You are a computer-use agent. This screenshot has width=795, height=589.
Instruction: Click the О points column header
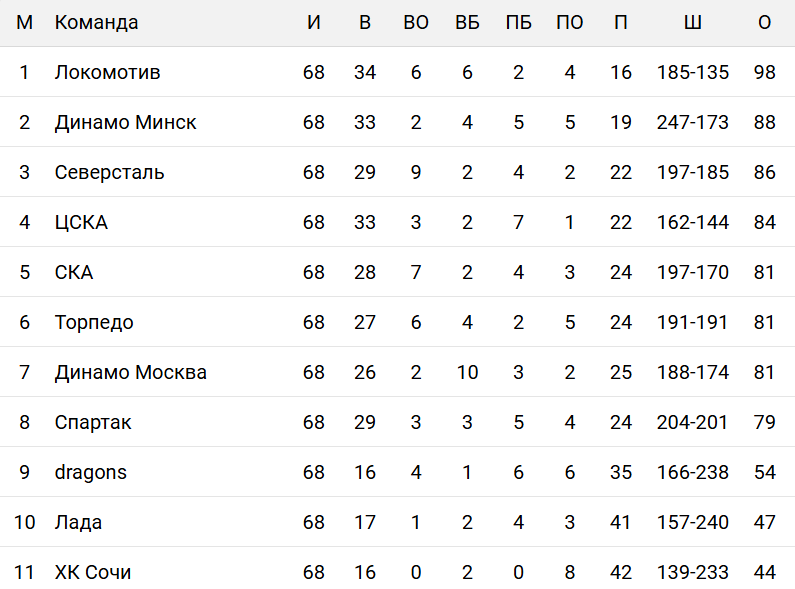(765, 22)
